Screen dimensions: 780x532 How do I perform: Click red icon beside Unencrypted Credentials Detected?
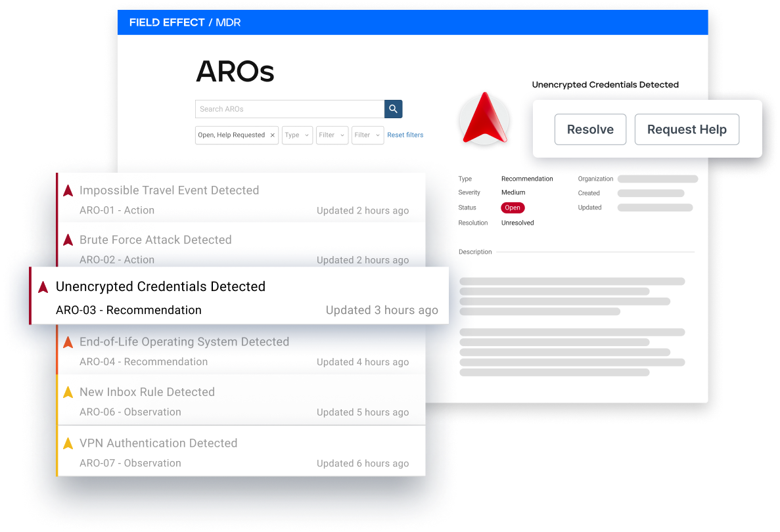(x=43, y=287)
